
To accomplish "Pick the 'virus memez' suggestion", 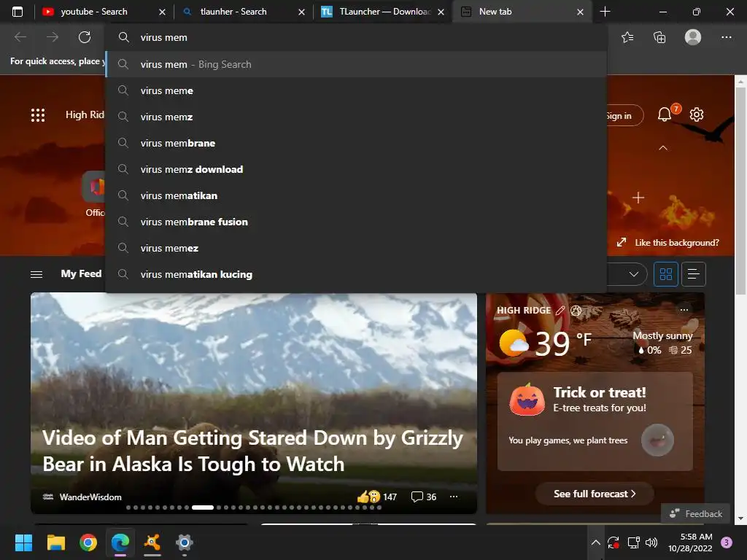I will click(355, 248).
